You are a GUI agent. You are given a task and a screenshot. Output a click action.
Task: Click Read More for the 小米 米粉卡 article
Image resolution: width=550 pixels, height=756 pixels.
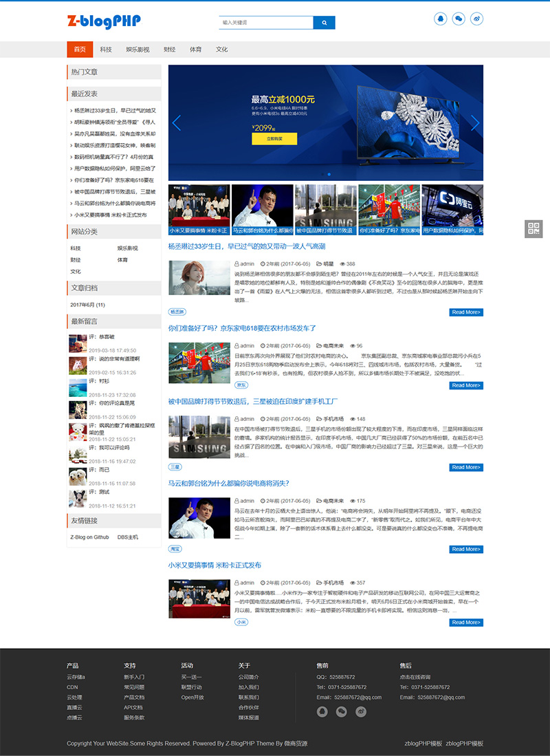coord(466,623)
